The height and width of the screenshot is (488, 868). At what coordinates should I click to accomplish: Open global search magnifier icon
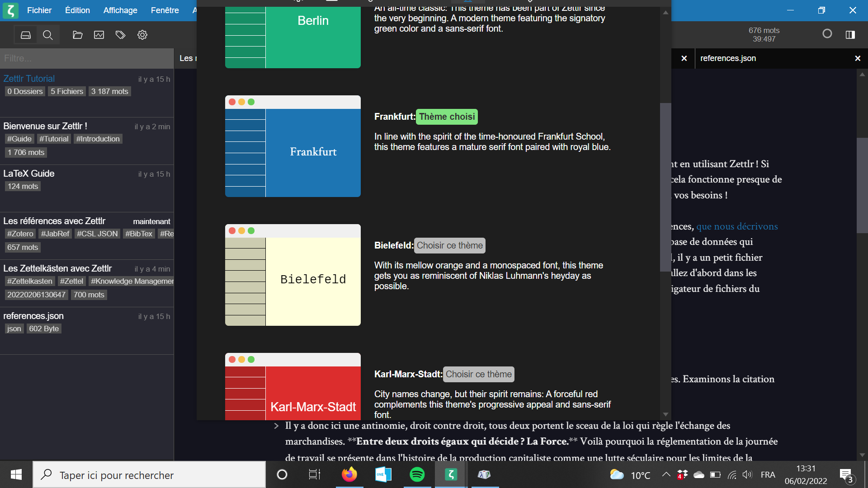(x=48, y=35)
